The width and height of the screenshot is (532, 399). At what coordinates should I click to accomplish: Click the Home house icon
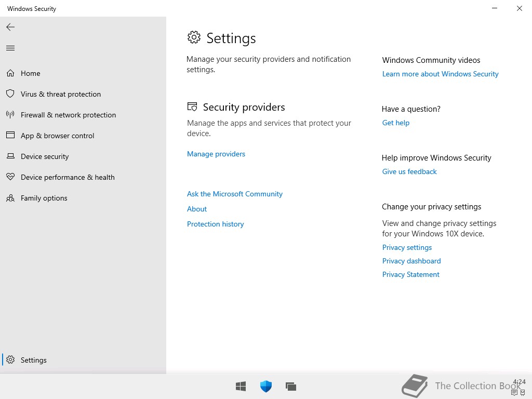click(x=10, y=73)
